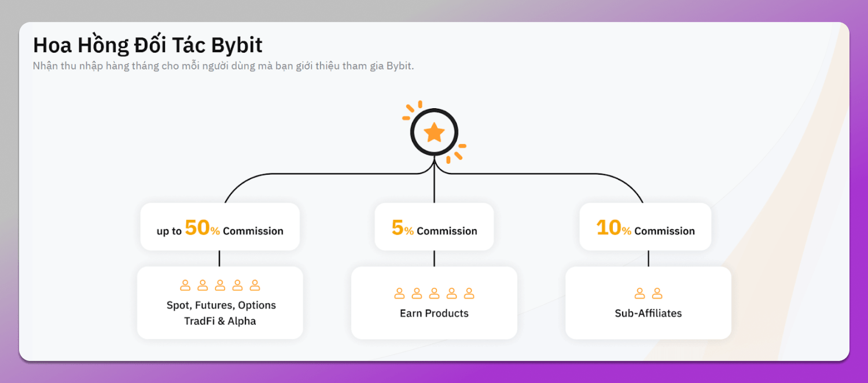
Task: Click middle person icon above Earn Products
Action: pyautogui.click(x=434, y=293)
